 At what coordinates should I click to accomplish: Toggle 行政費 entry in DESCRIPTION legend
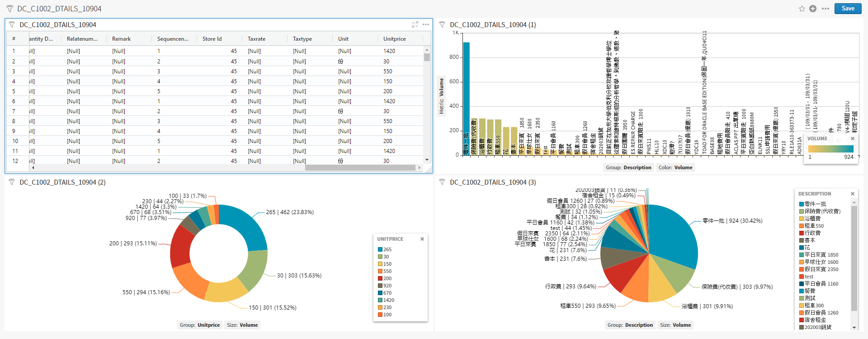[812, 233]
